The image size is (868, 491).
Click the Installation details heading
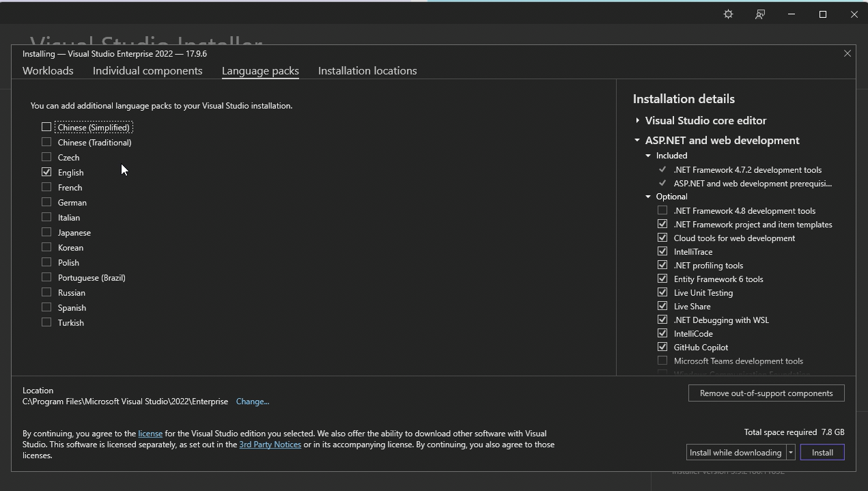(684, 99)
